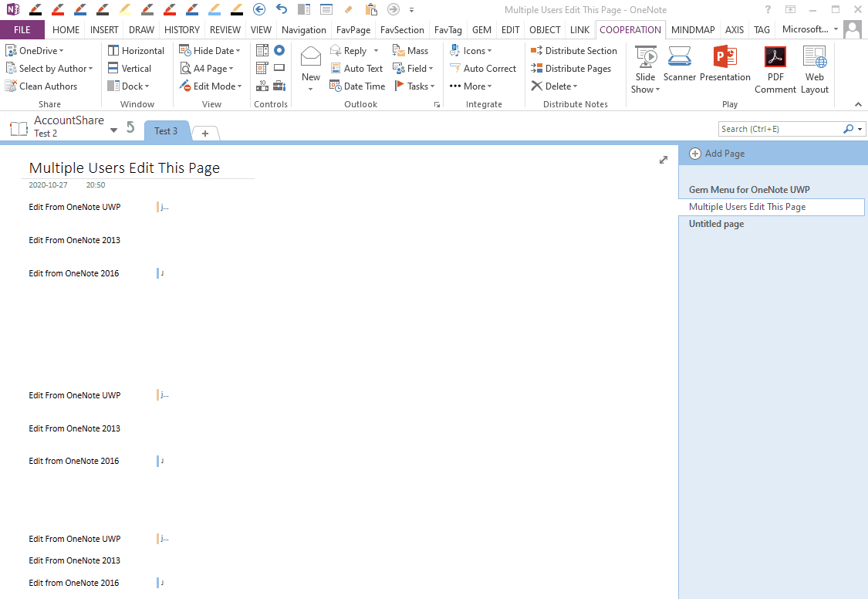Switch to the MINDMAP ribbon tab

(693, 30)
